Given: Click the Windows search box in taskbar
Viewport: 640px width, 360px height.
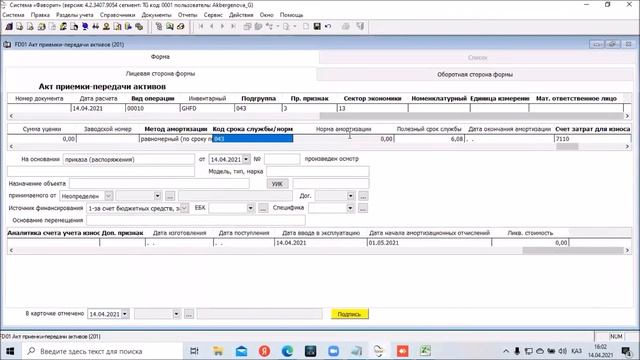Looking at the screenshot, I should (x=102, y=351).
